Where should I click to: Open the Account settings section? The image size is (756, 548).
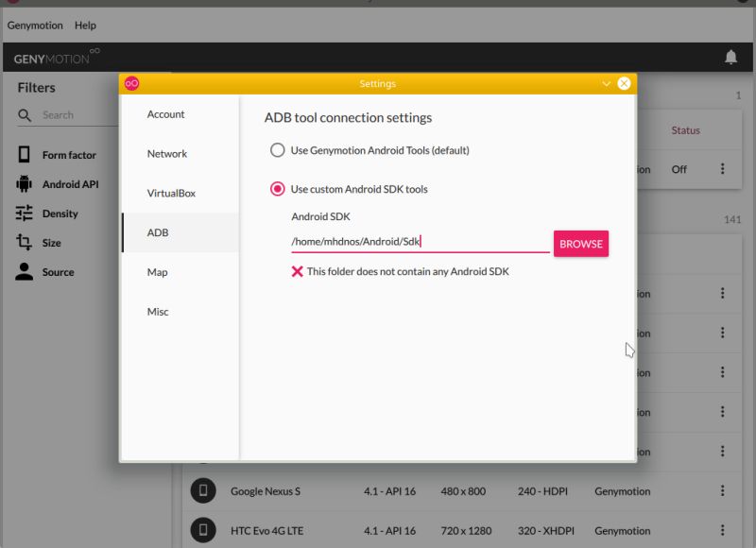point(166,113)
